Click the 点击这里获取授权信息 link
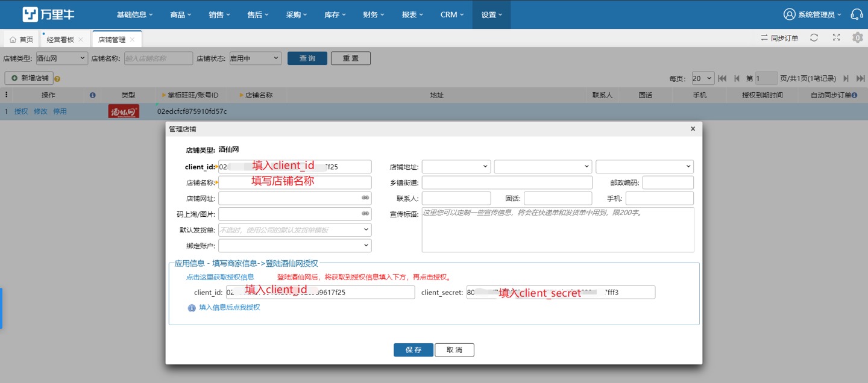 pos(220,277)
